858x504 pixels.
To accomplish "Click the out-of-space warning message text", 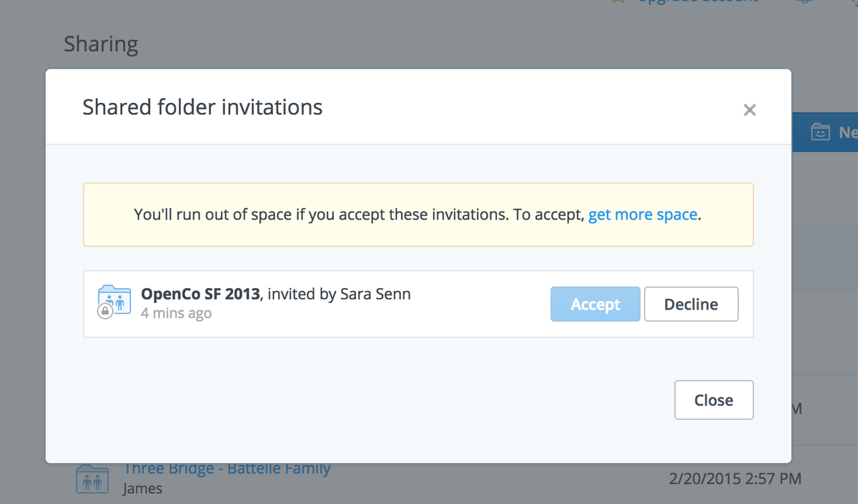I will 418,214.
